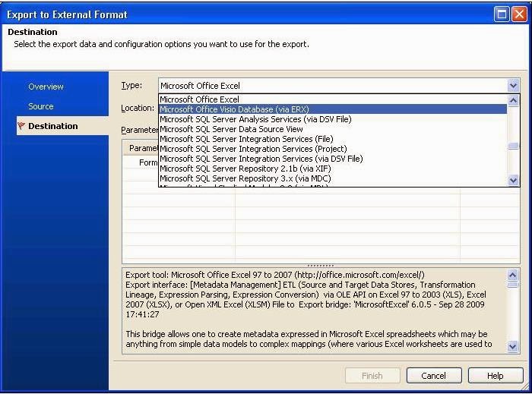Click the disabled Finish button
Screen dimensions: 532x394
372,376
